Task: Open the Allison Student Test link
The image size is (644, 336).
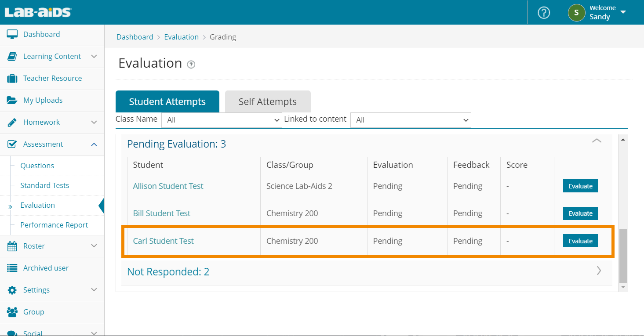Action: 168,186
